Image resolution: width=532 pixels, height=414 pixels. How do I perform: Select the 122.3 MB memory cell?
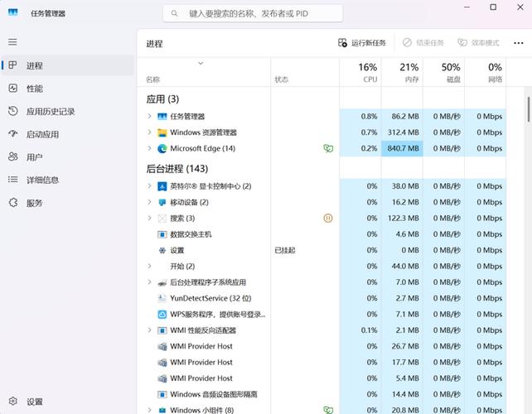[402, 218]
